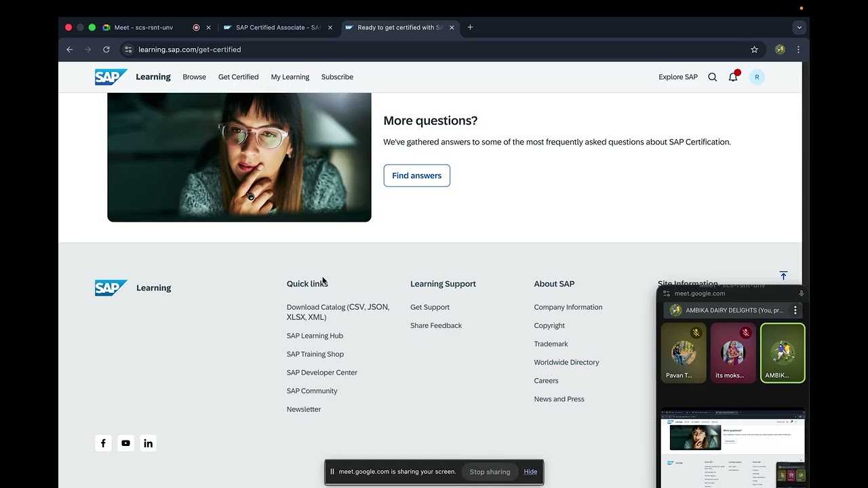Open the SAP Developer Center link

(322, 372)
